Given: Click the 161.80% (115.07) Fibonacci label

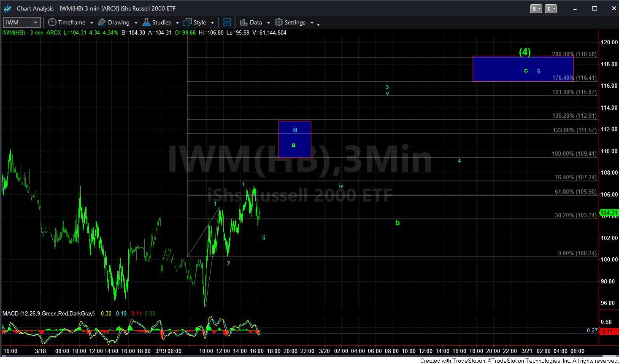Looking at the screenshot, I should click(x=574, y=92).
